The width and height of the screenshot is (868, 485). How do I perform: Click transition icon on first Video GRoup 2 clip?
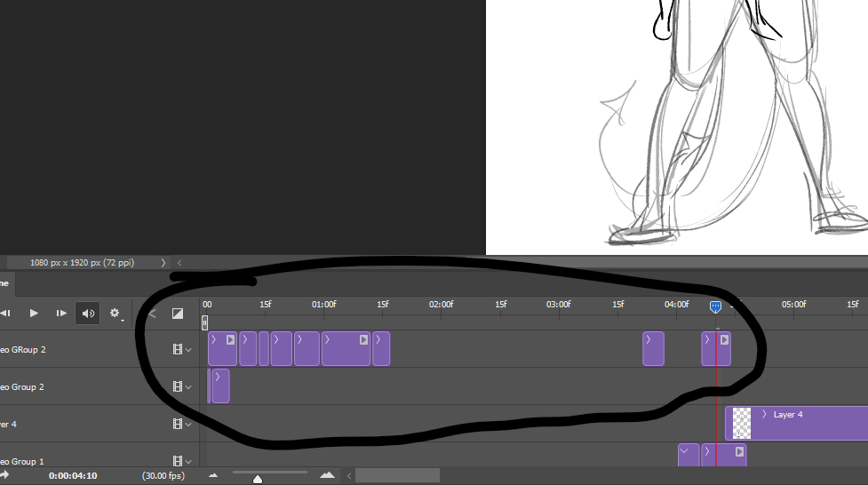(230, 340)
